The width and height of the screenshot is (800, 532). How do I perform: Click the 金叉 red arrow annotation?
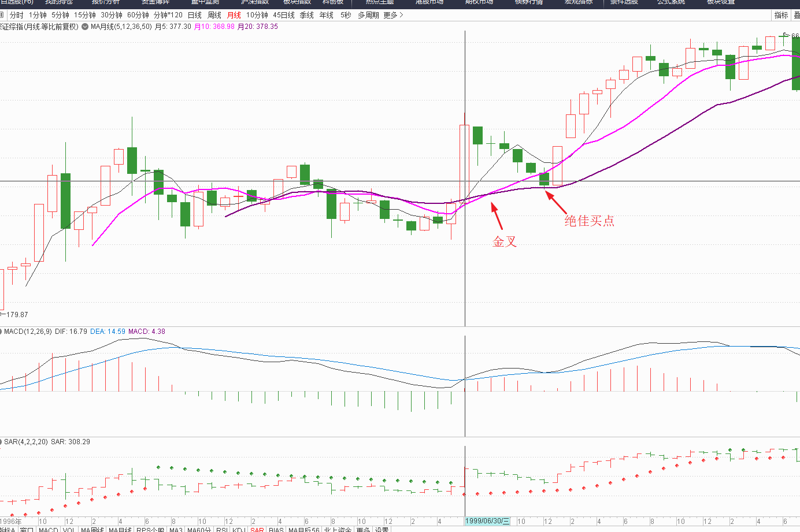coord(497,216)
